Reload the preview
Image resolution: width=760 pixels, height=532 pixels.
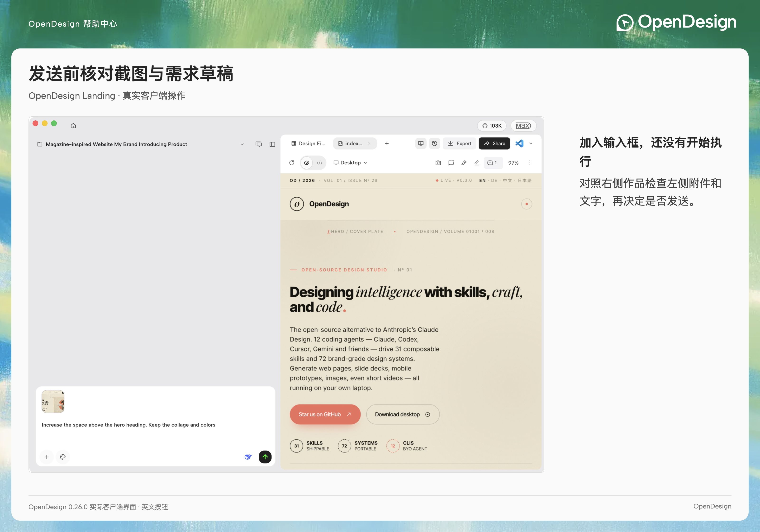292,162
